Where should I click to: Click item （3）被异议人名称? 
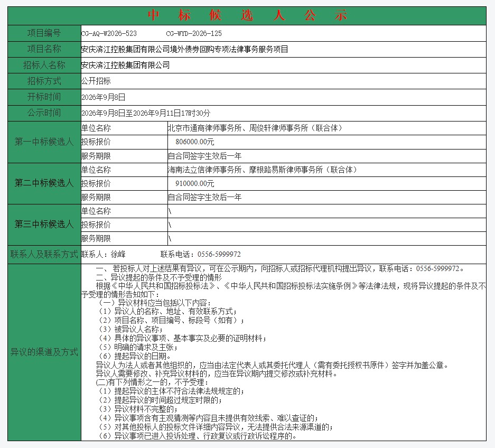tap(130, 330)
